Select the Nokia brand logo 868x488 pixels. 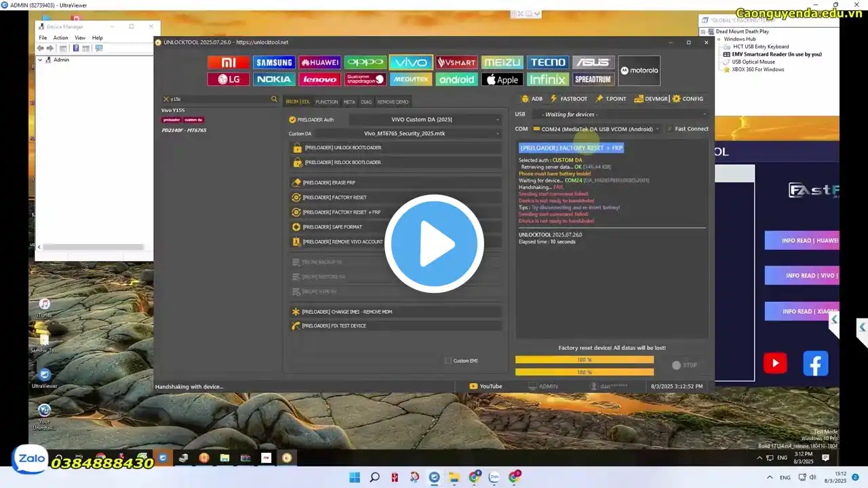click(x=274, y=79)
